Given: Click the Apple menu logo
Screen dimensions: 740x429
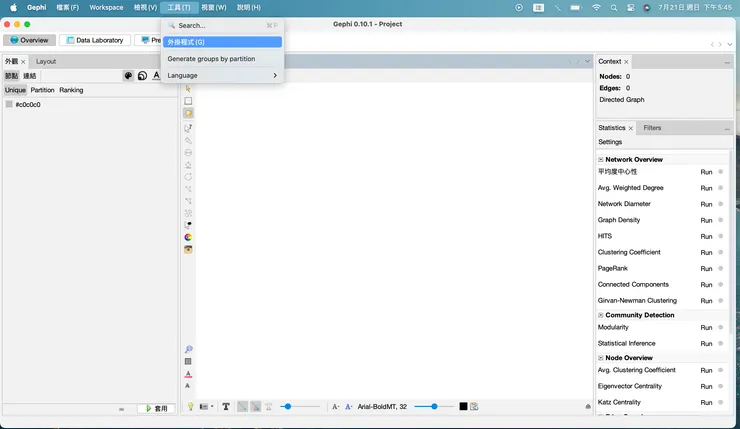Looking at the screenshot, I should (x=14, y=8).
